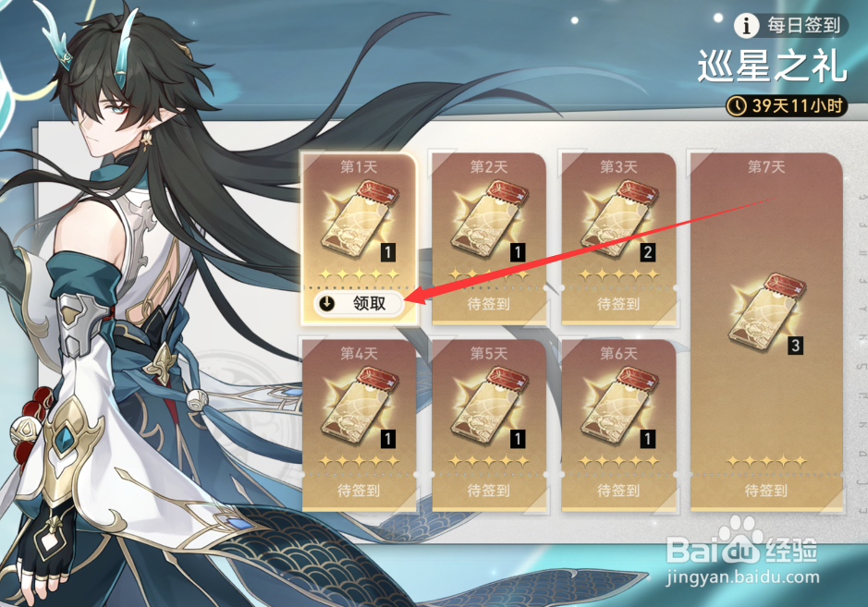
Task: Click 待签到 under 第6天 card
Action: pyautogui.click(x=619, y=491)
